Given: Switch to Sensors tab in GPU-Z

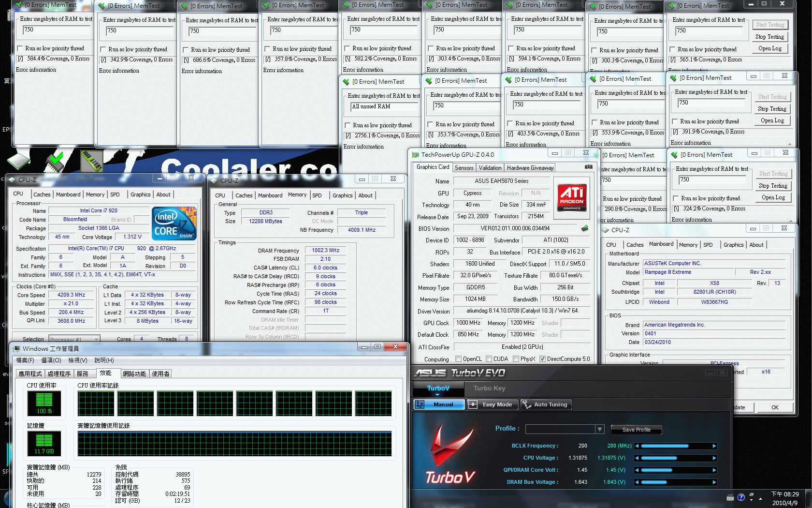Looking at the screenshot, I should point(464,168).
